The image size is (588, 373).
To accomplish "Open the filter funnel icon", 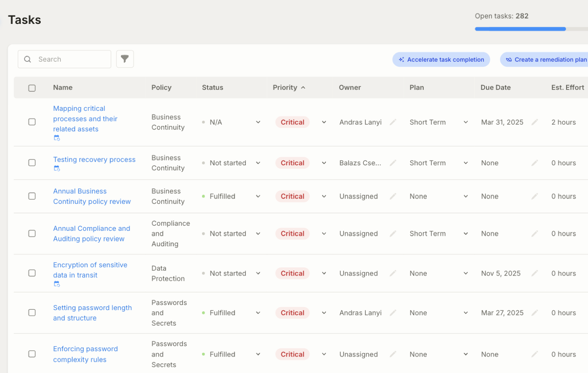I will pos(125,59).
